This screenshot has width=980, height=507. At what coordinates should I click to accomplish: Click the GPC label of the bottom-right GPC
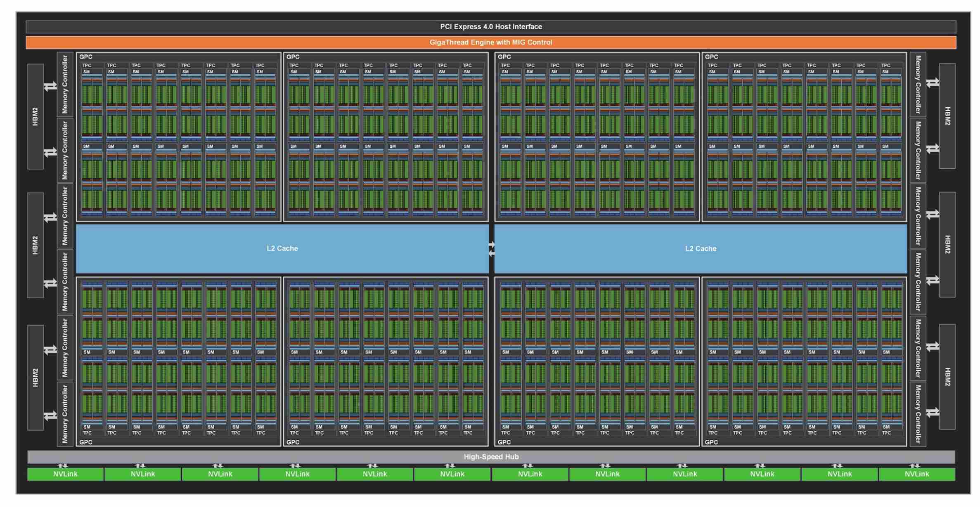[711, 442]
